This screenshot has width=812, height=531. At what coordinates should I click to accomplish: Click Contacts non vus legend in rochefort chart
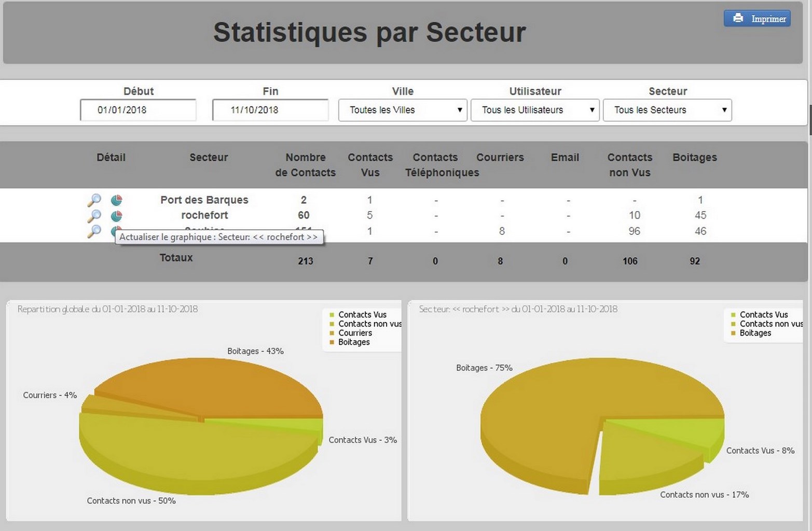pyautogui.click(x=771, y=324)
